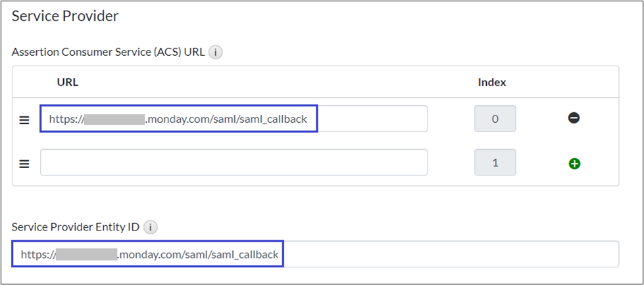
Task: Grab the drag handle of the empty URL row
Action: pyautogui.click(x=24, y=164)
